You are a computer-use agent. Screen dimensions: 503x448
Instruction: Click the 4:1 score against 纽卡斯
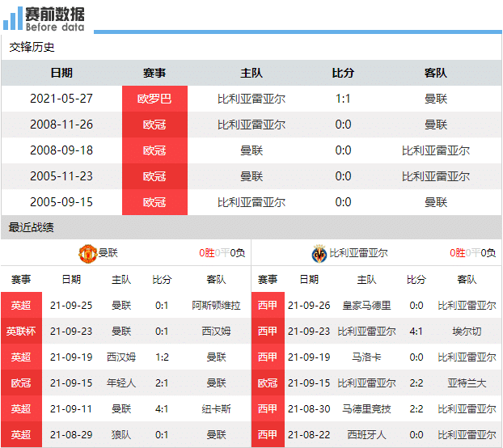click(x=162, y=409)
